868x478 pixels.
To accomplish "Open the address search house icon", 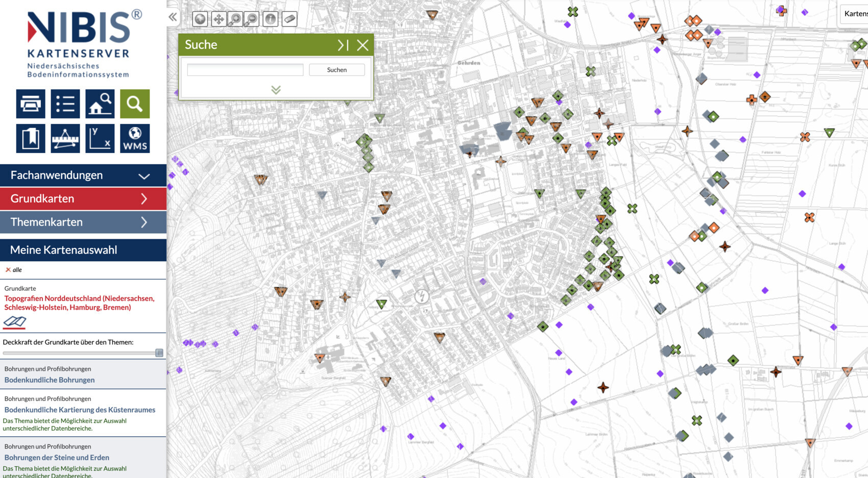I will point(100,104).
